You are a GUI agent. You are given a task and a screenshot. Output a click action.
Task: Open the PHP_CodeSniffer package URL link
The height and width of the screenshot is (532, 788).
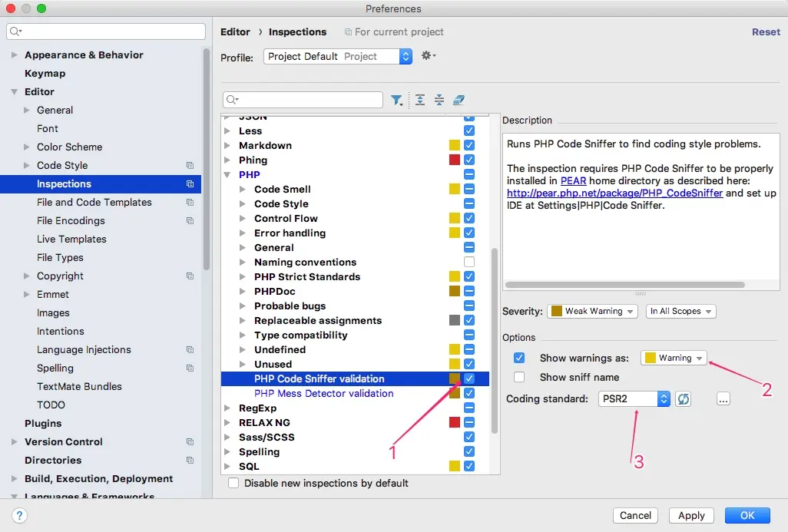tap(614, 193)
